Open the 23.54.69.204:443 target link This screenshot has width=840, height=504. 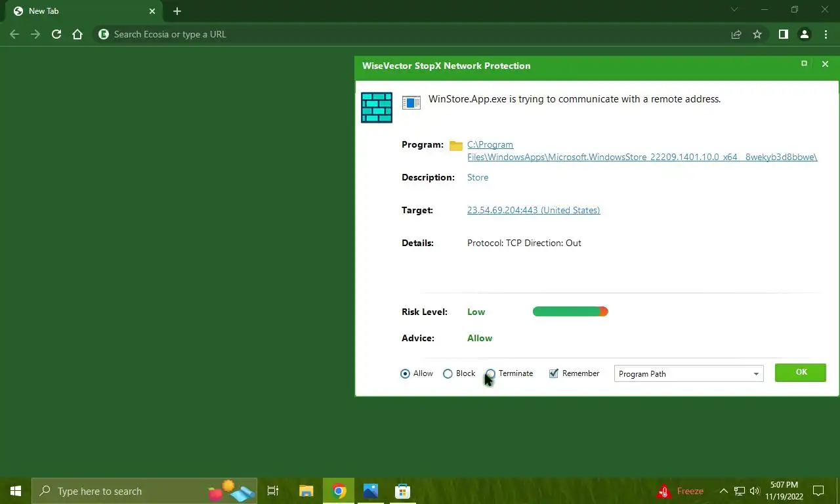click(x=534, y=210)
